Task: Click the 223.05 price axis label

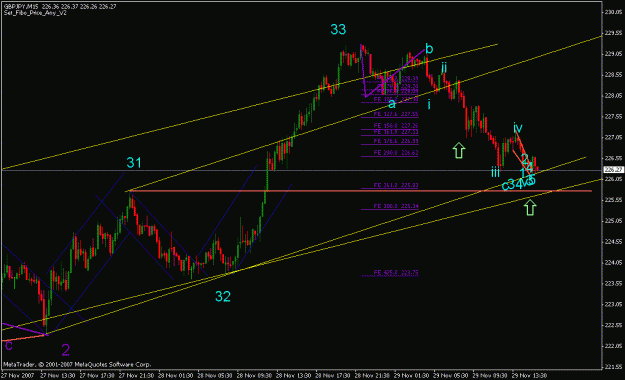Action: 613,304
